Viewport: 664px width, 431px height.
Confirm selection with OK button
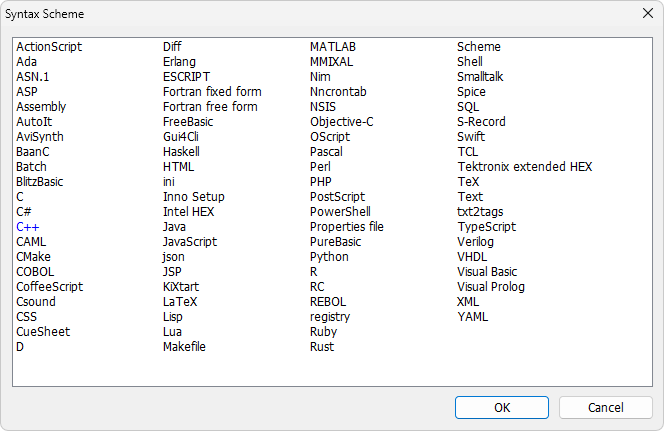502,407
